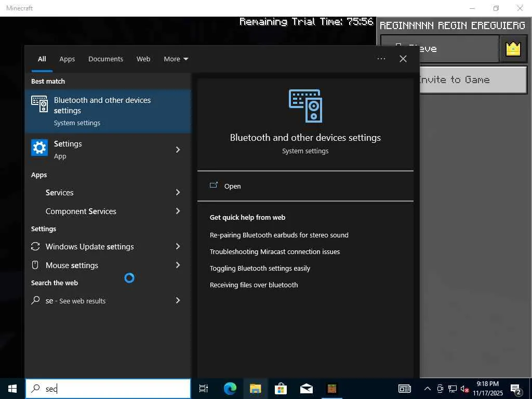Screen dimensions: 532x399
Task: Click the Steve player entry in Minecraft
Action: click(440, 49)
